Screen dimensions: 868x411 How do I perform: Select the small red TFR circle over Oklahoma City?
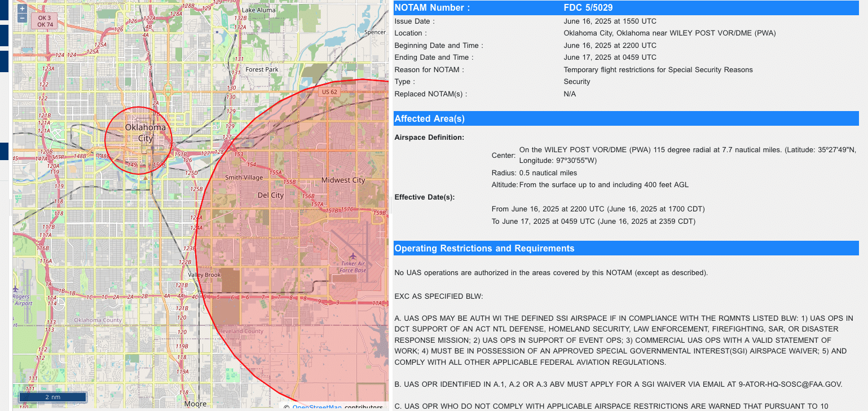point(138,140)
